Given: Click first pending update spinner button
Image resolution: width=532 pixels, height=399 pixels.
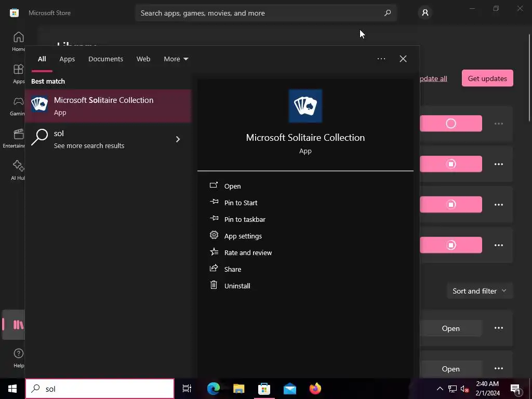Looking at the screenshot, I should [450, 124].
